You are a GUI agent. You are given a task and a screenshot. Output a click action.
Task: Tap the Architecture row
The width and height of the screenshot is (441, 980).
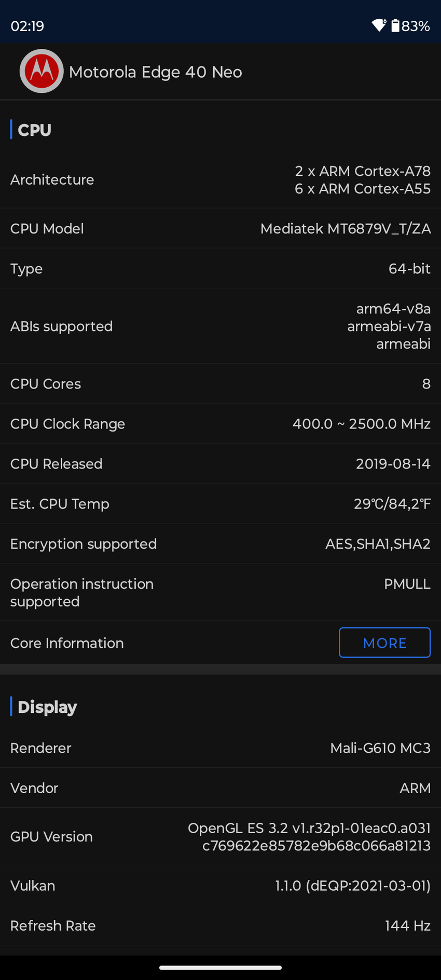[x=220, y=180]
